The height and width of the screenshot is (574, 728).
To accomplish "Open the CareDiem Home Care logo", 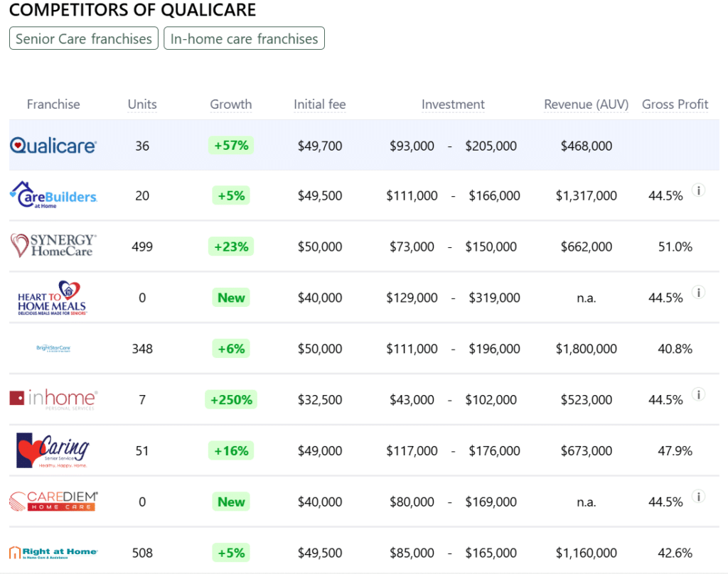I will (53, 501).
